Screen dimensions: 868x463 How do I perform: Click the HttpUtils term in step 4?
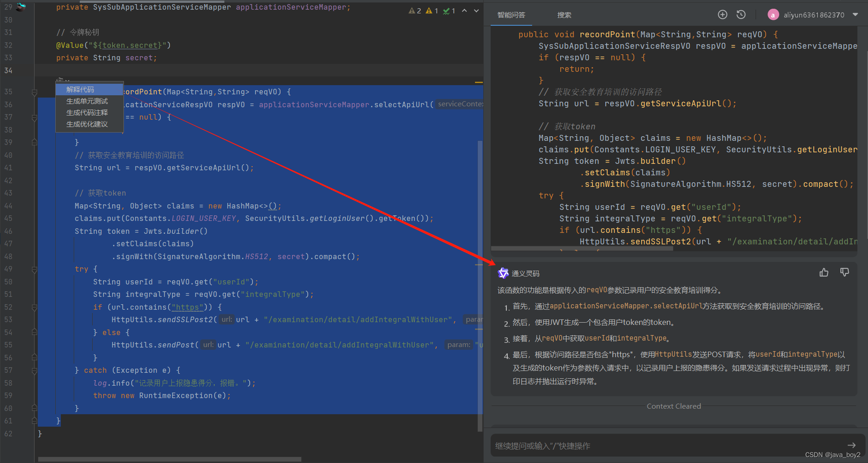674,354
